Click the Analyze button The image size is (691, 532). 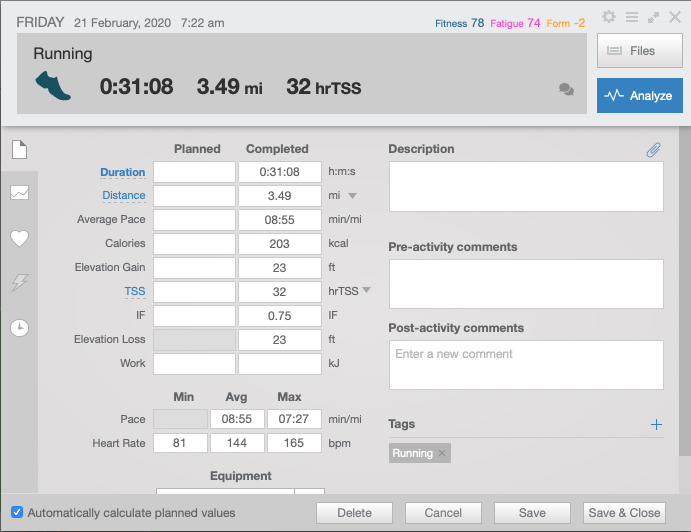(640, 96)
